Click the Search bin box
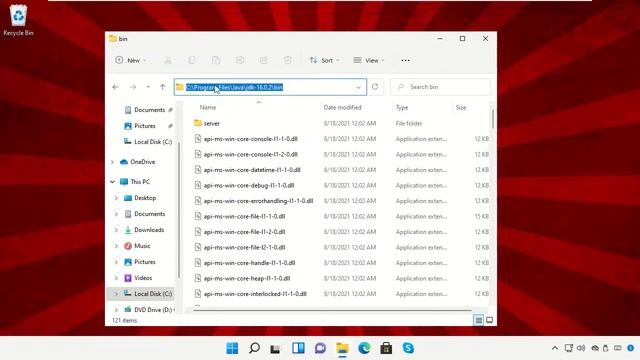 point(440,87)
